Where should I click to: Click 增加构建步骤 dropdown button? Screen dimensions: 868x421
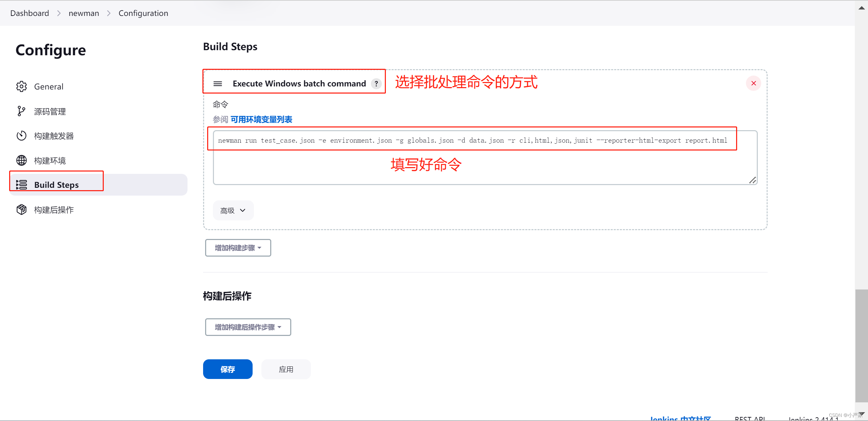tap(237, 247)
